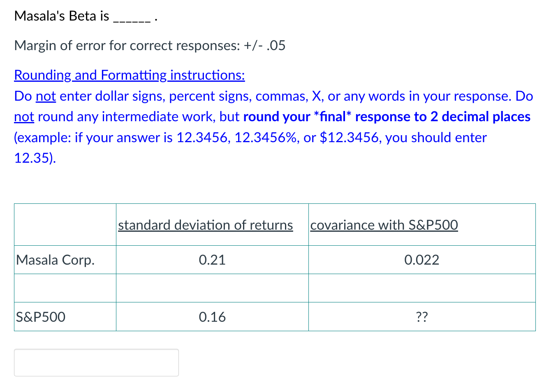Click the answer input field
The image size is (542, 392).
click(96, 362)
